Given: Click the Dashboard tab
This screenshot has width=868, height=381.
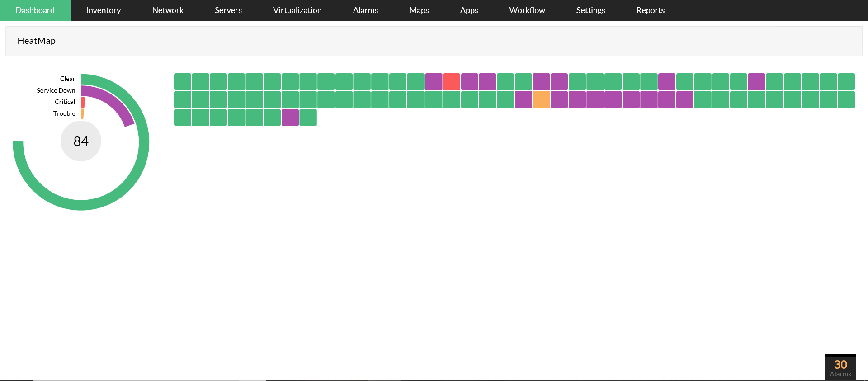Looking at the screenshot, I should (35, 10).
